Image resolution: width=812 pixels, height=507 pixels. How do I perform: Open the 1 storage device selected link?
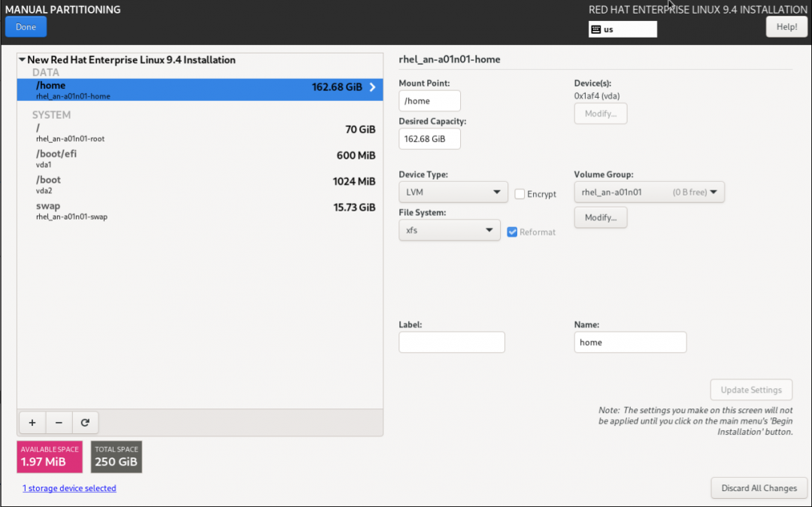coord(69,488)
